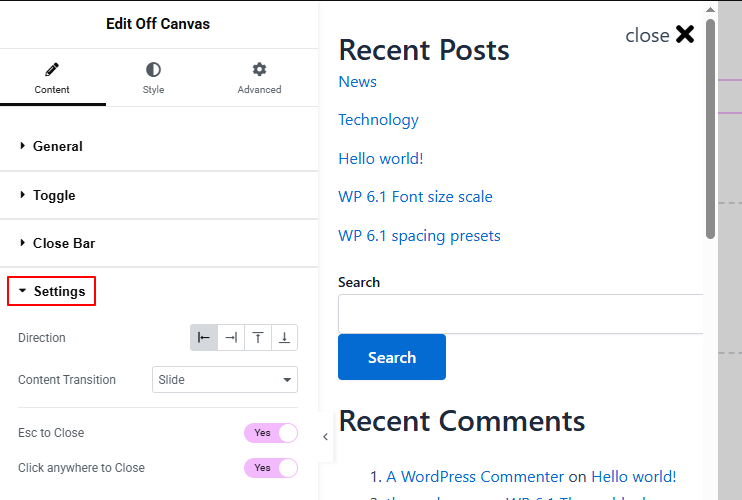Open WP 6.1 spacing presets link
742x500 pixels.
(x=419, y=236)
